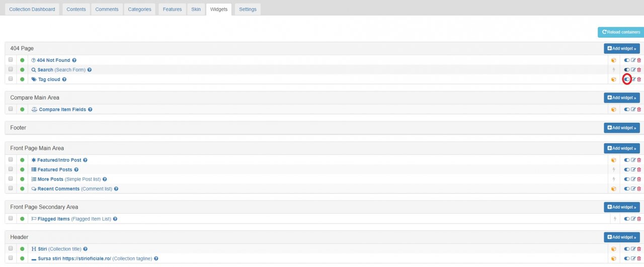The height and width of the screenshot is (267, 644).
Task: Open help icon beside Tag cloud
Action: (64, 79)
